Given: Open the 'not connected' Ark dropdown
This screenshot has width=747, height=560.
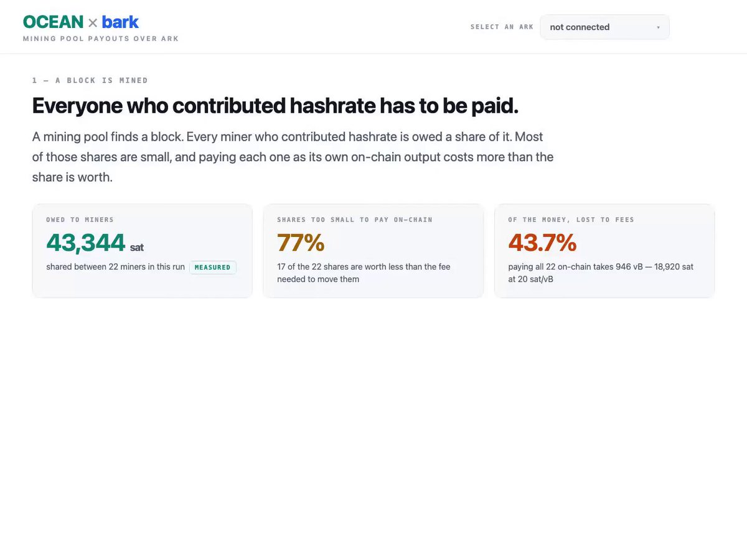Looking at the screenshot, I should point(604,27).
